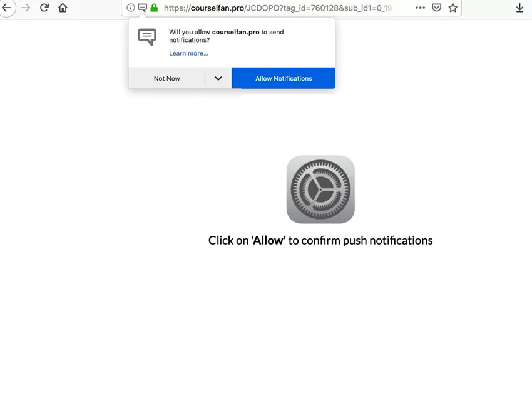532x394 pixels.
Task: Click the forward navigation arrow
Action: pyautogui.click(x=26, y=8)
